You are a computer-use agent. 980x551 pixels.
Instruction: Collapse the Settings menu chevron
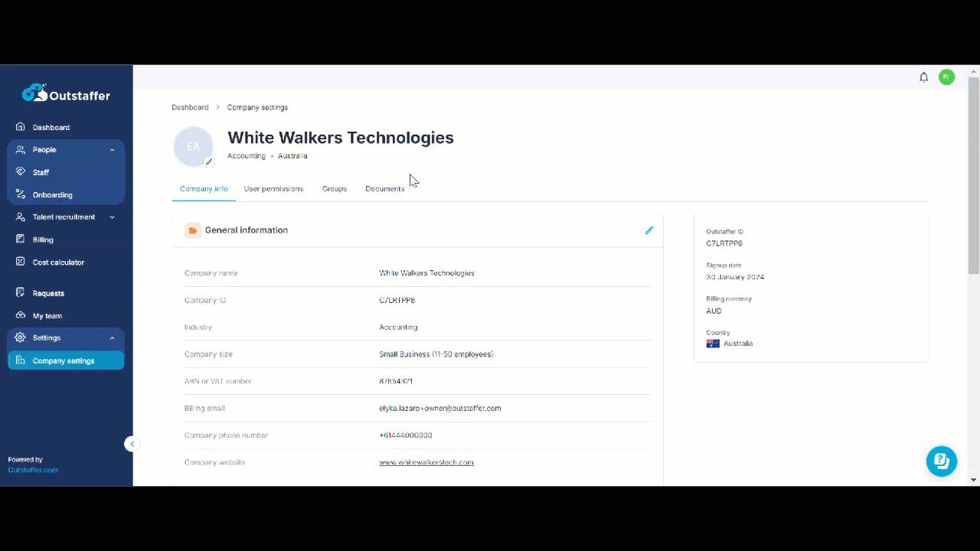tap(113, 338)
